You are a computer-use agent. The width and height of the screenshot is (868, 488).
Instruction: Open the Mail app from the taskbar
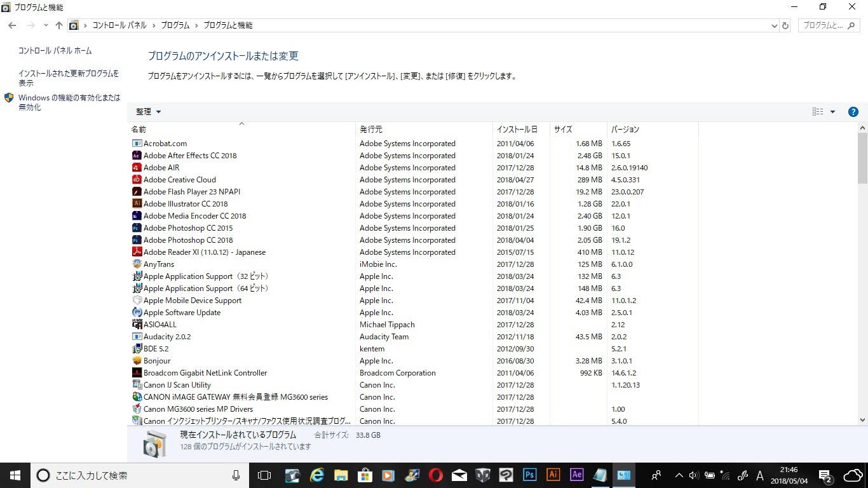click(x=459, y=475)
